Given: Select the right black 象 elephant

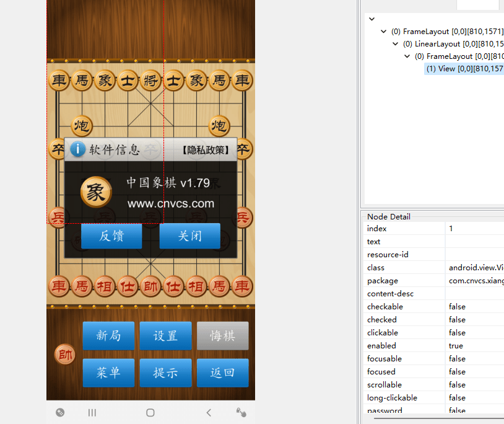Looking at the screenshot, I should pos(196,81).
